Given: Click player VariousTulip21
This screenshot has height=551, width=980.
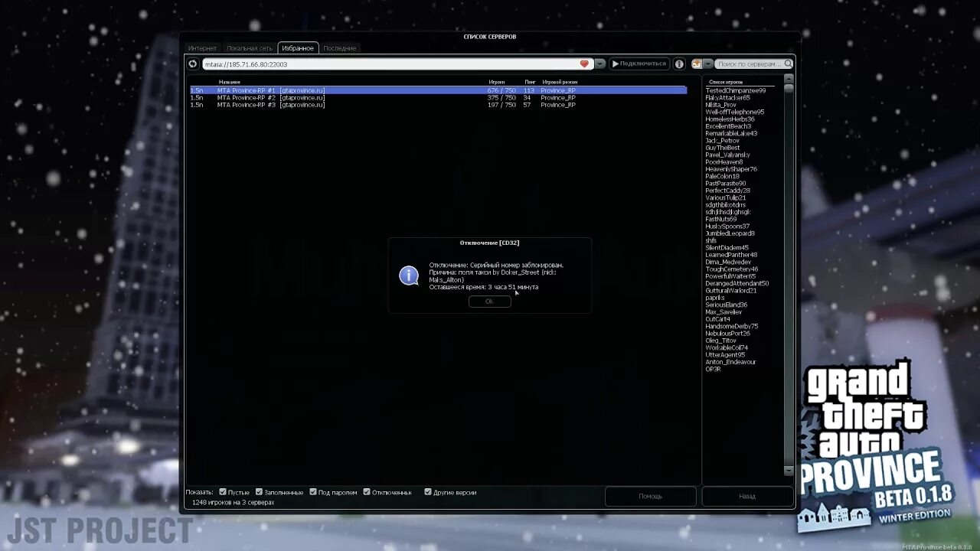Looking at the screenshot, I should [725, 197].
